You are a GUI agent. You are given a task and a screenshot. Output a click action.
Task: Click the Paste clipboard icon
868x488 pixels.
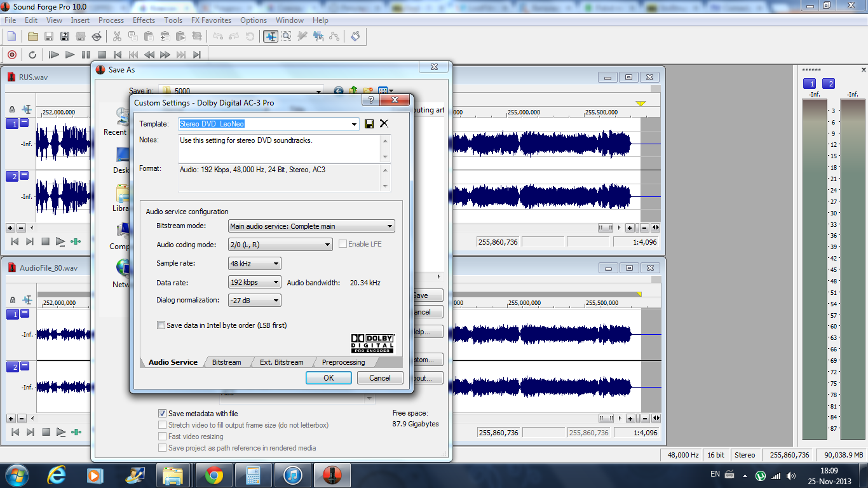pos(149,36)
